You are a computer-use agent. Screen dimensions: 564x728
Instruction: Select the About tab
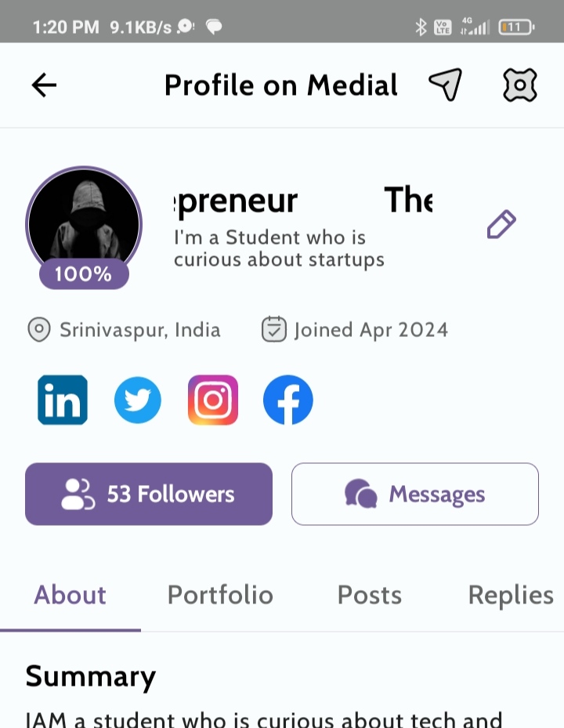pyautogui.click(x=70, y=596)
